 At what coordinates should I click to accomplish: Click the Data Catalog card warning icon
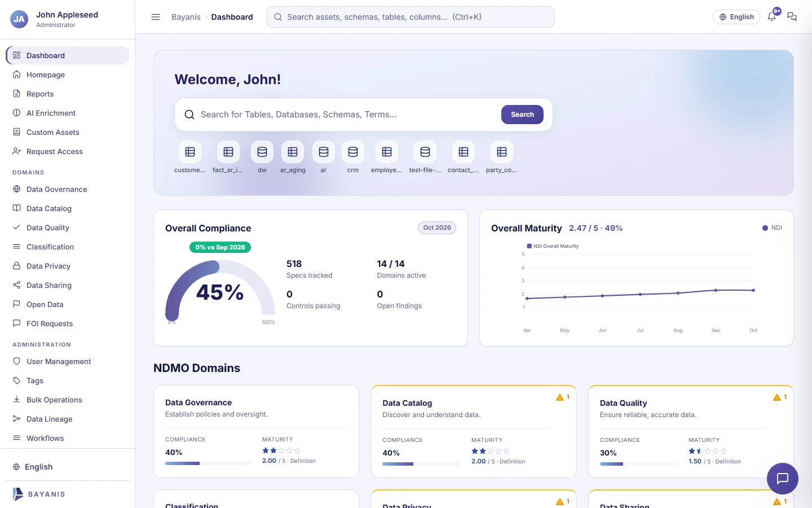point(560,397)
